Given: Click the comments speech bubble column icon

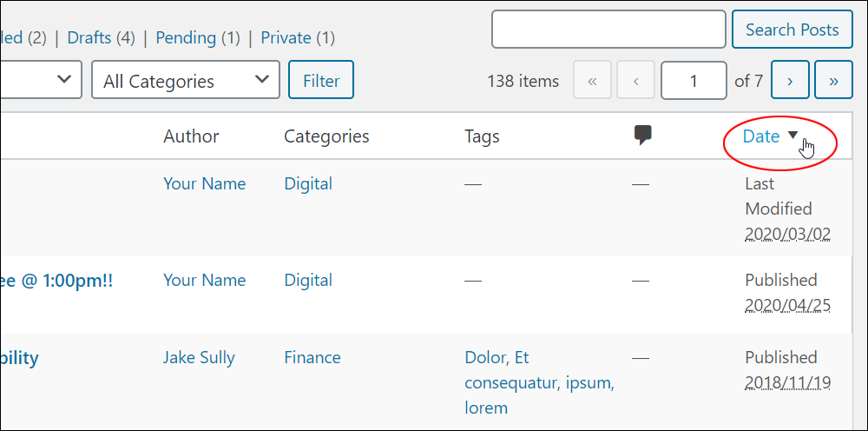Looking at the screenshot, I should pos(642,136).
